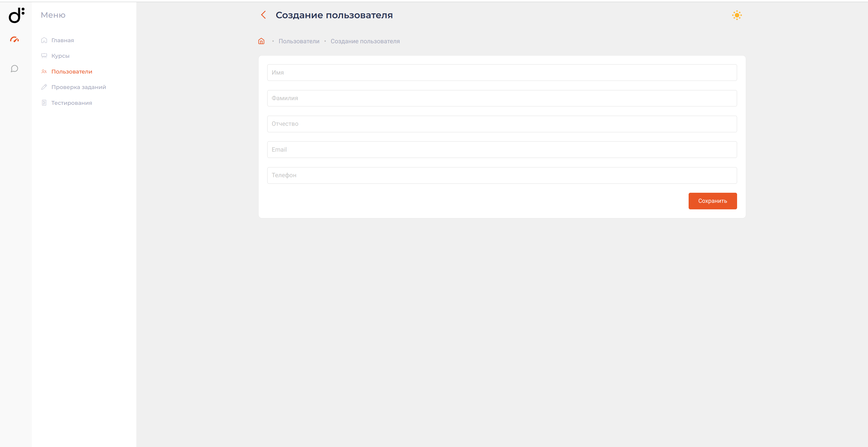
Task: Open Курсы menu item
Action: click(60, 56)
